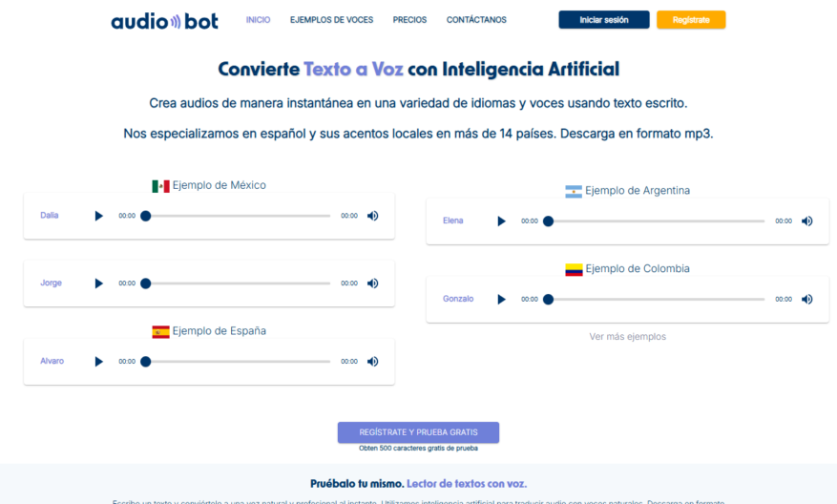837x504 pixels.
Task: Click the orange Regístrate button
Action: pos(691,20)
